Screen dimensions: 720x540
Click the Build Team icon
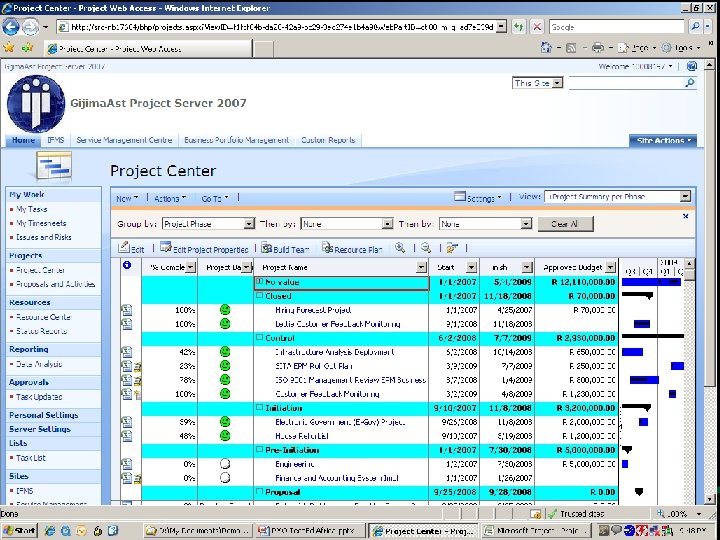click(x=267, y=248)
